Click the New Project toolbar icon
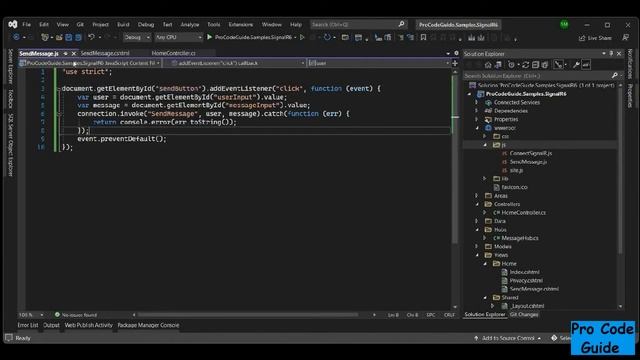This screenshot has width=640, height=360. coord(44,38)
